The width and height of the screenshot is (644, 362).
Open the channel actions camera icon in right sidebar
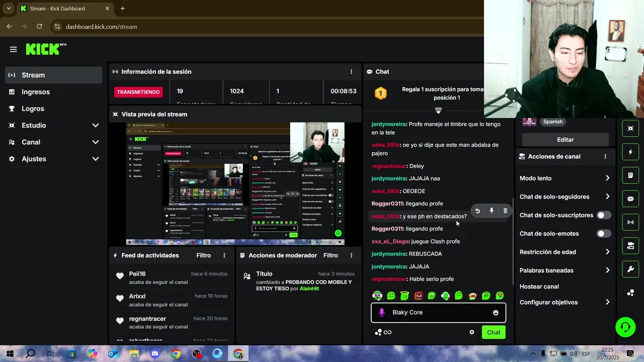pos(630,245)
